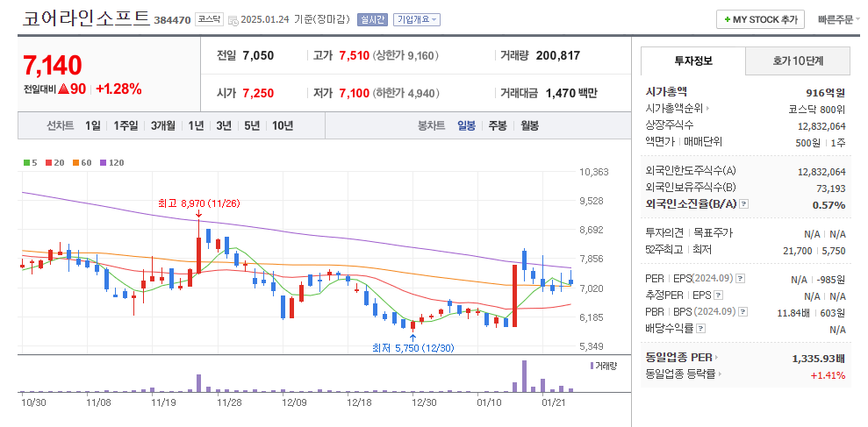Select the 주봉 candlestick chart

coord(497,125)
